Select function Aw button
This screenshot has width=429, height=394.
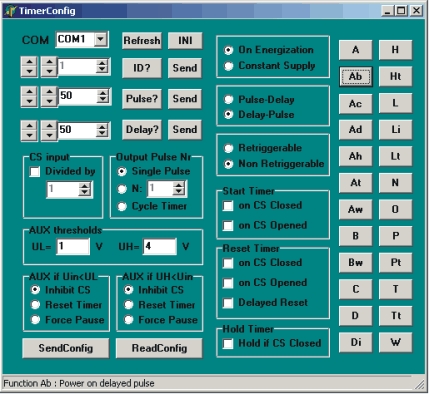coord(355,210)
